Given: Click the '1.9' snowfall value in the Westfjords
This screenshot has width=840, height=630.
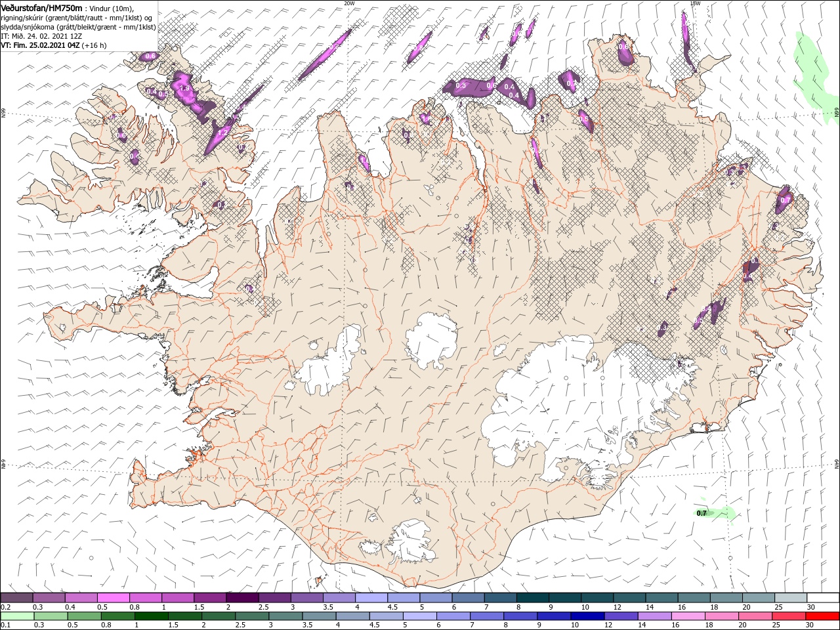Looking at the screenshot, I should [x=184, y=88].
